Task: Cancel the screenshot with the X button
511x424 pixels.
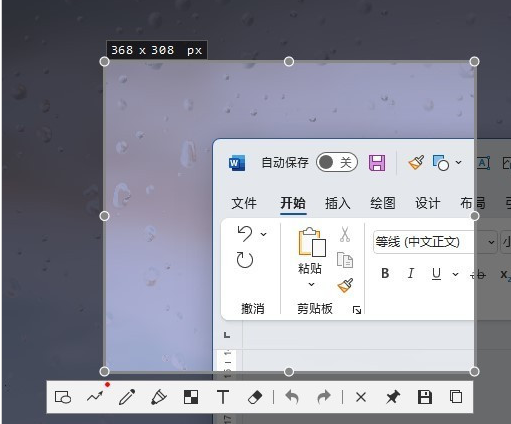Action: 361,397
